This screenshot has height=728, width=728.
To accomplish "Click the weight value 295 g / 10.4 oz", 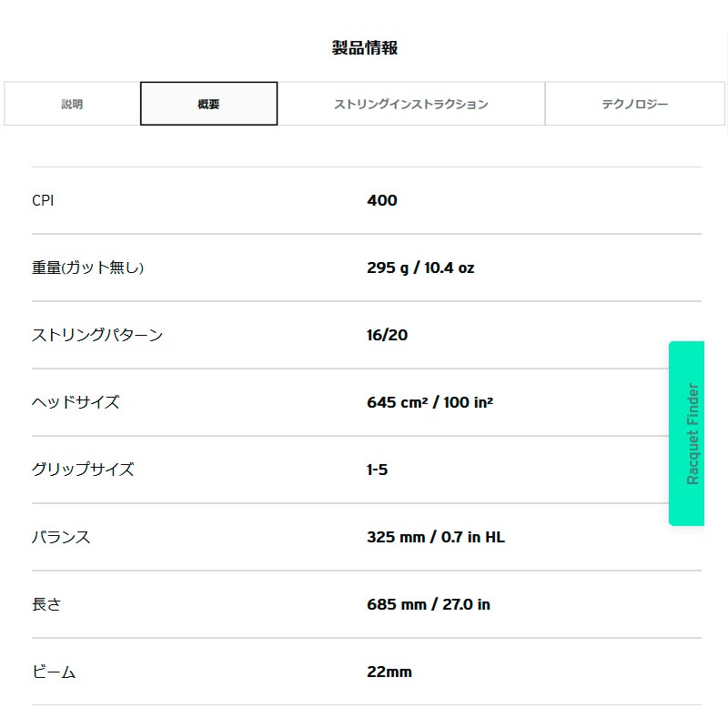I will (420, 268).
